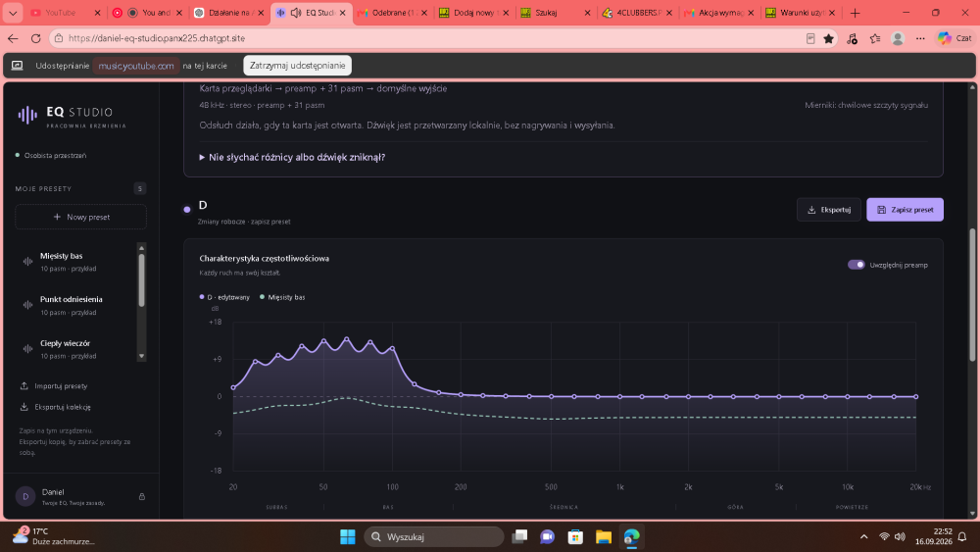This screenshot has width=980, height=552.
Task: Select the Punkt odniesienia preset
Action: click(x=75, y=305)
